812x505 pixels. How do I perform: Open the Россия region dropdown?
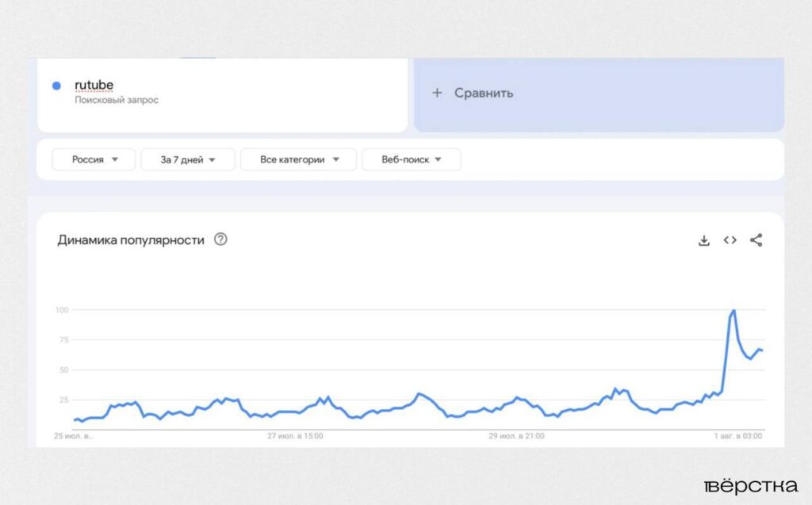[x=94, y=159]
